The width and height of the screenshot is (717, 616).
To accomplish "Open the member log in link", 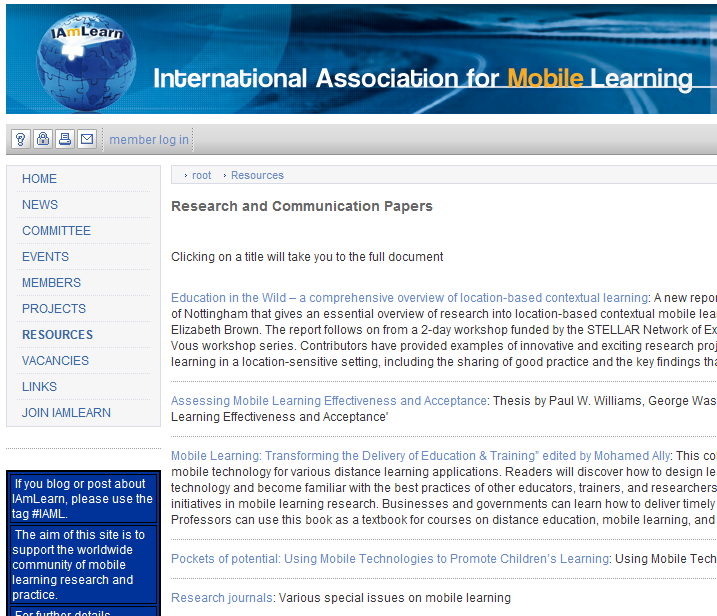I will pyautogui.click(x=149, y=139).
